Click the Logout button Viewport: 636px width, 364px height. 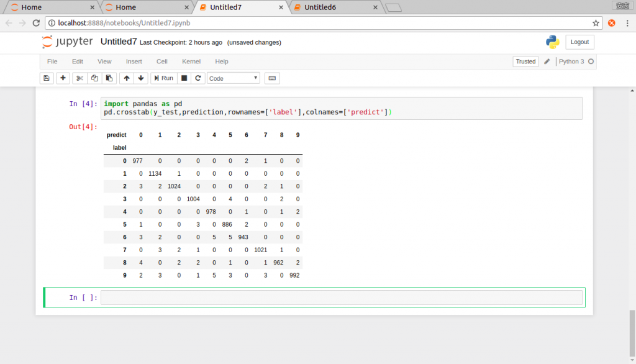[579, 42]
